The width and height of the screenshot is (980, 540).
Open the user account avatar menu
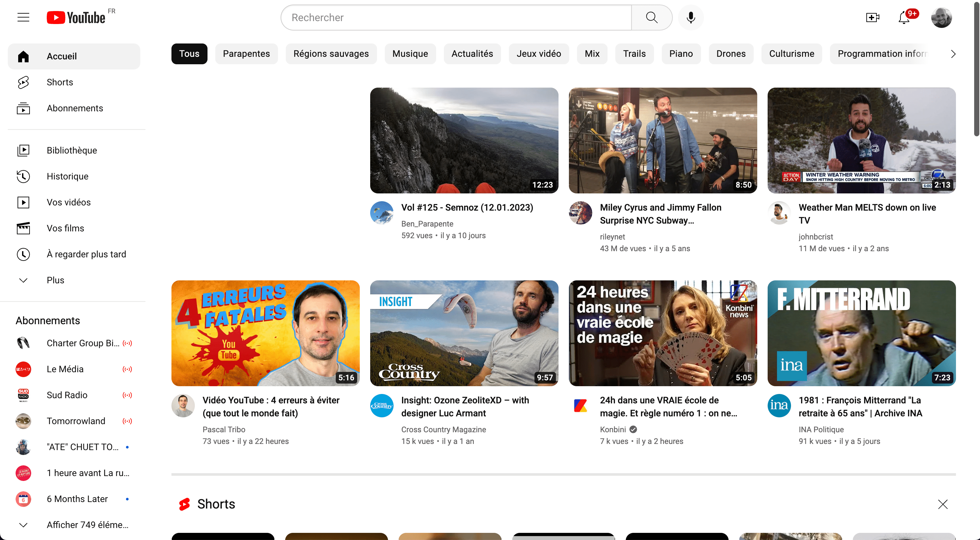pos(941,18)
